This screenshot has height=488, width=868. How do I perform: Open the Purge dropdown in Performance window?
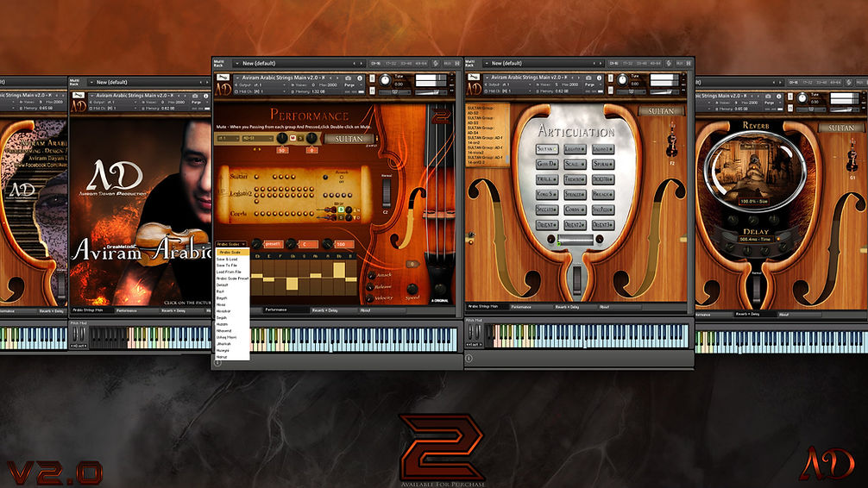[x=353, y=84]
